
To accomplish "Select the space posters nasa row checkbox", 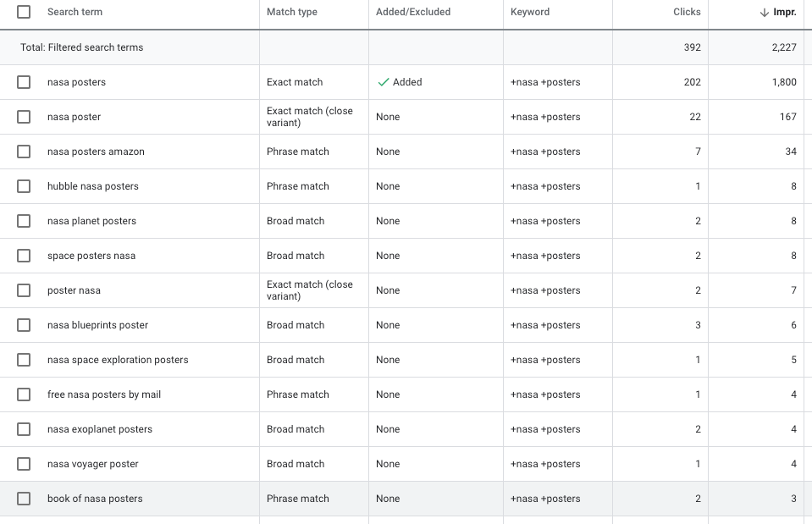I will [24, 256].
